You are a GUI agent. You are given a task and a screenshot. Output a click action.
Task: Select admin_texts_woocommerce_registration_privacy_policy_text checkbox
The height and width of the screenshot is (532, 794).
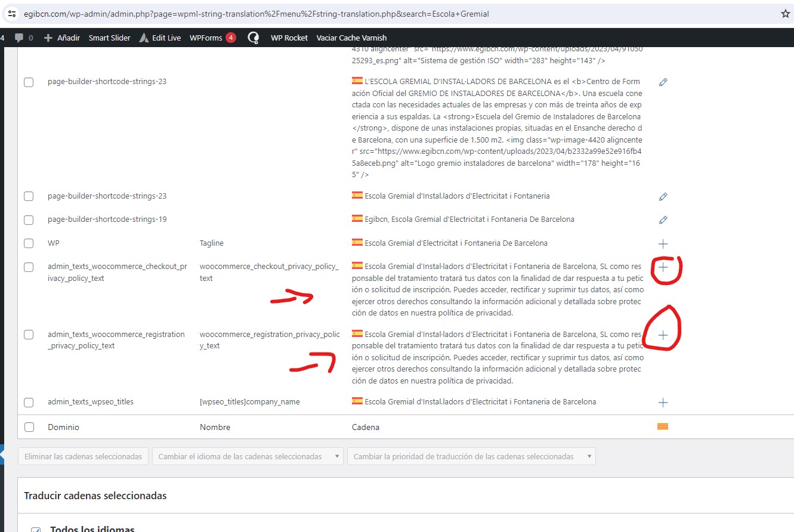[x=29, y=335]
